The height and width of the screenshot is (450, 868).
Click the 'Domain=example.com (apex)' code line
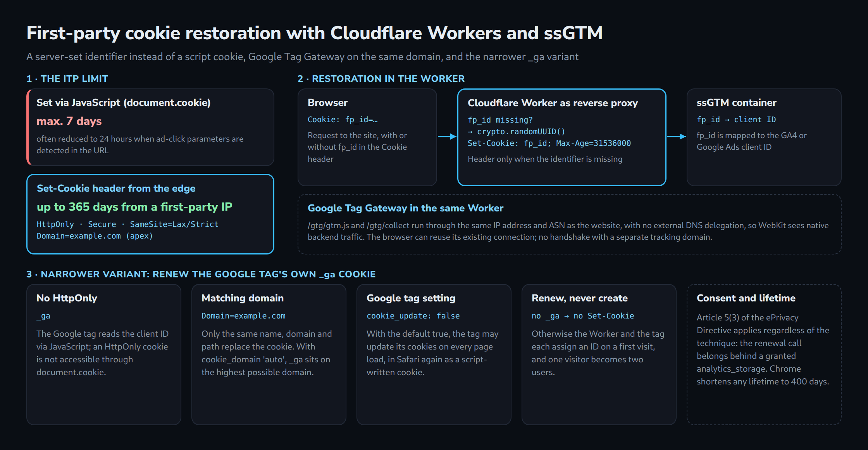click(x=95, y=236)
